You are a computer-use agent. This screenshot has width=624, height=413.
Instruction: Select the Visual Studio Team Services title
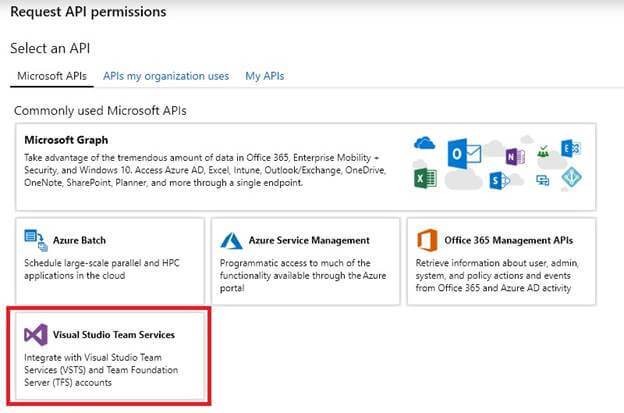114,335
